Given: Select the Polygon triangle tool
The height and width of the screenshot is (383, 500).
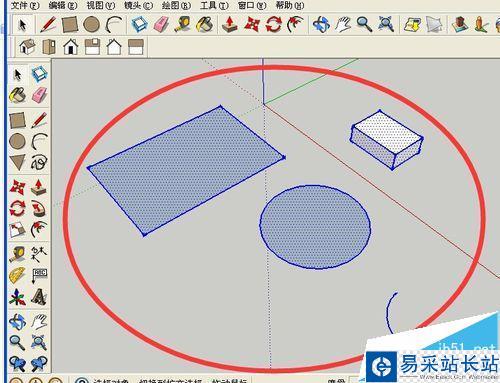Looking at the screenshot, I should (x=17, y=163).
